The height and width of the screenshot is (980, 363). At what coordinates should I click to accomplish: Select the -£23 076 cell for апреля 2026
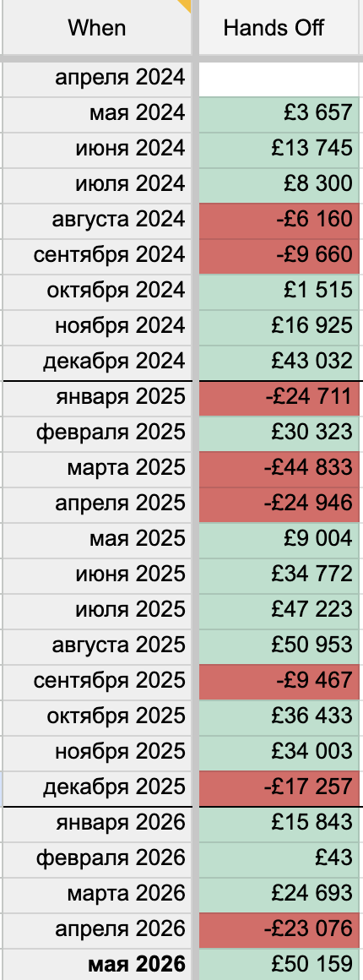coord(280,928)
